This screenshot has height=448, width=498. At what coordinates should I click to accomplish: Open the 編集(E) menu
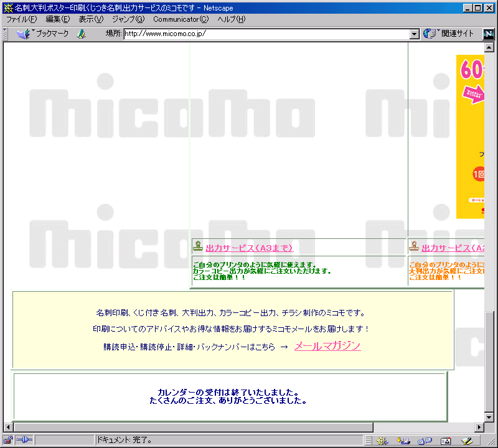(57, 19)
